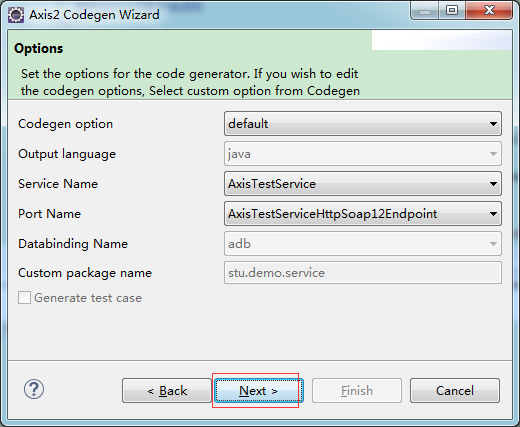The image size is (520, 427).
Task: Click the Custom package name field
Action: [x=363, y=273]
